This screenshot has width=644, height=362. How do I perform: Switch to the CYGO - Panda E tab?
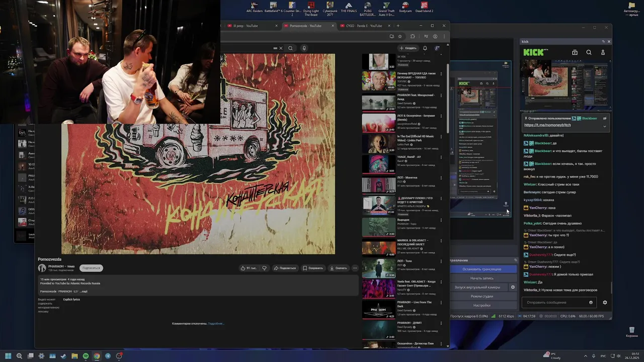(364, 26)
